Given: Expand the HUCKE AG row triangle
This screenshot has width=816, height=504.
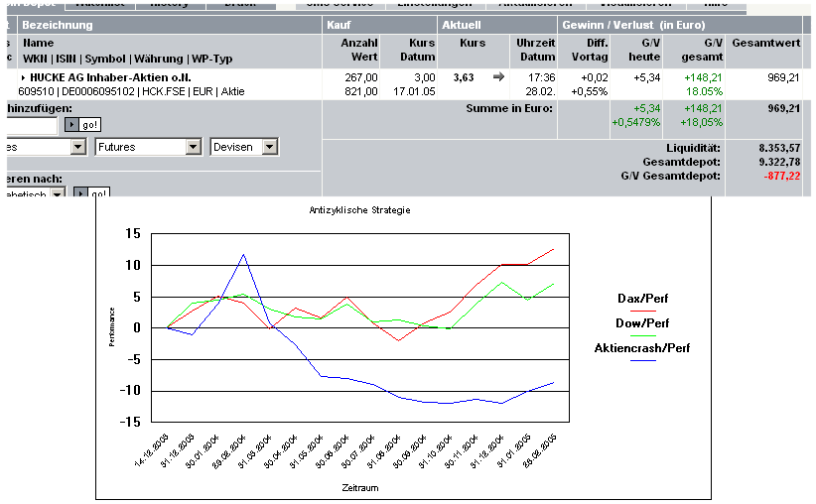Looking at the screenshot, I should point(24,77).
